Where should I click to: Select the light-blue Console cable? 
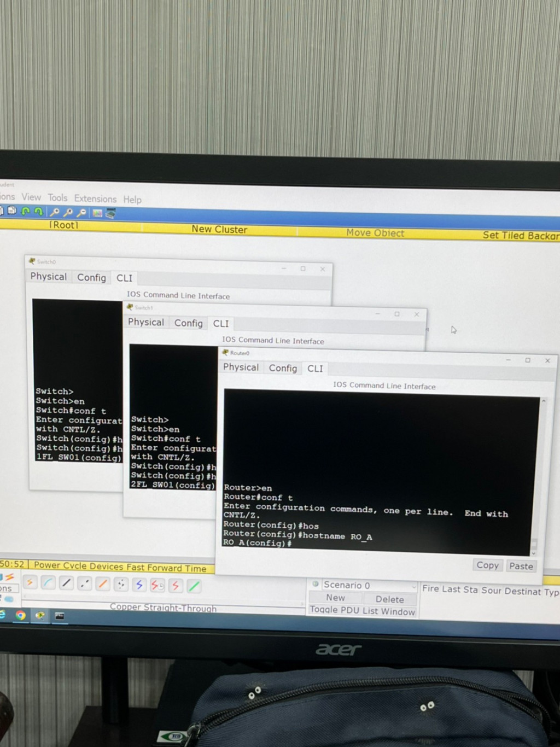48,583
